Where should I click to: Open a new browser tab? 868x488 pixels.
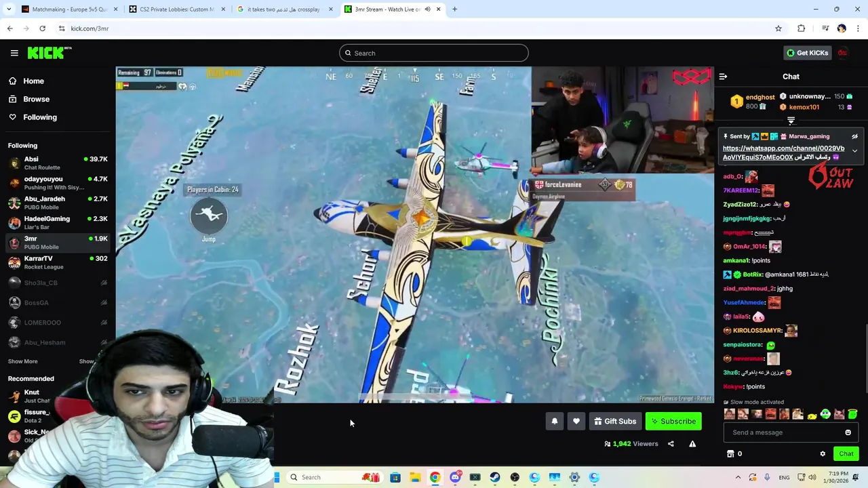(454, 9)
